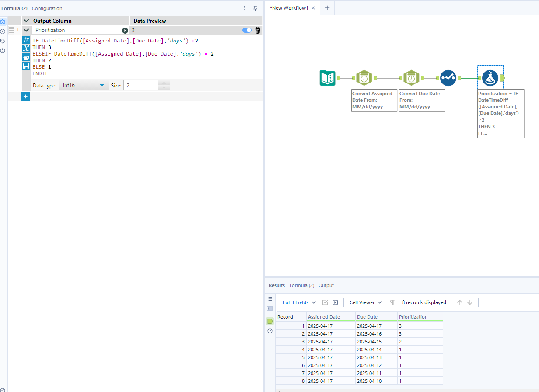The height and width of the screenshot is (392, 539).
Task: Click the save expression disk icon
Action: (x=26, y=66)
